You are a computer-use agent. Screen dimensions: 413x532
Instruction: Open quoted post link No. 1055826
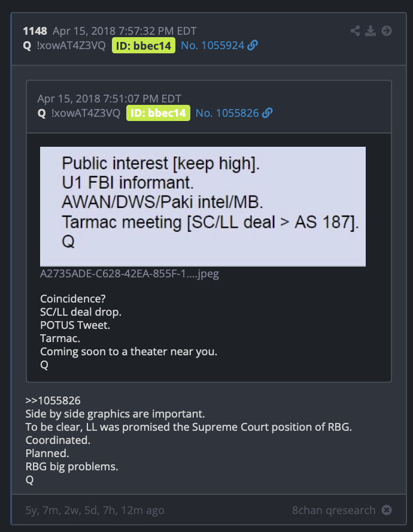227,113
